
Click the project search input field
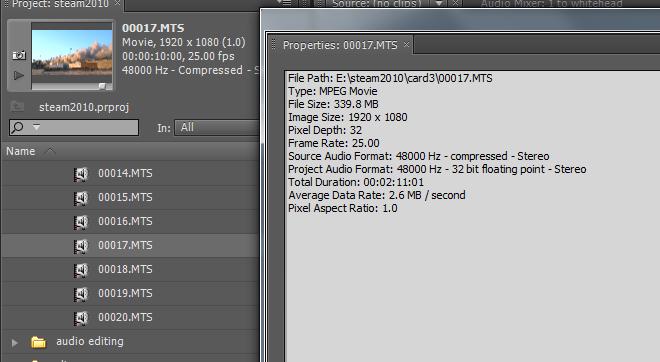(74, 128)
